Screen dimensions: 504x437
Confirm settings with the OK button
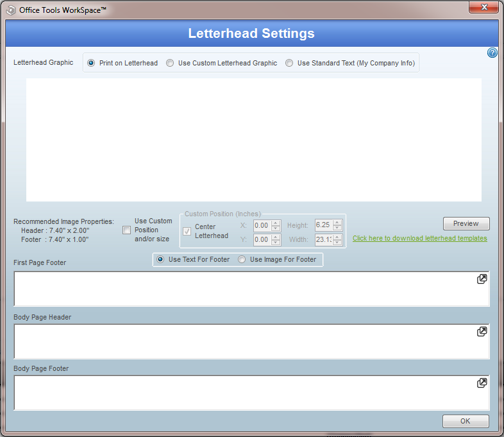click(466, 421)
